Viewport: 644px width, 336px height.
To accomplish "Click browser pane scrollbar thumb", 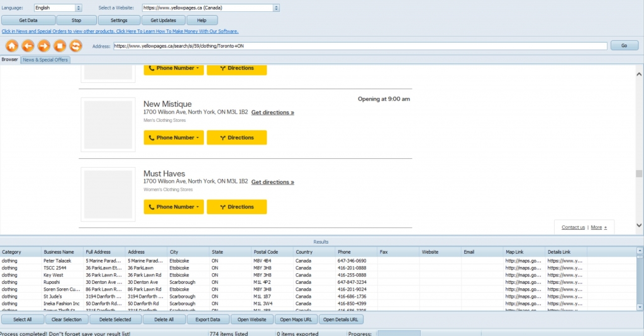I will (x=639, y=174).
